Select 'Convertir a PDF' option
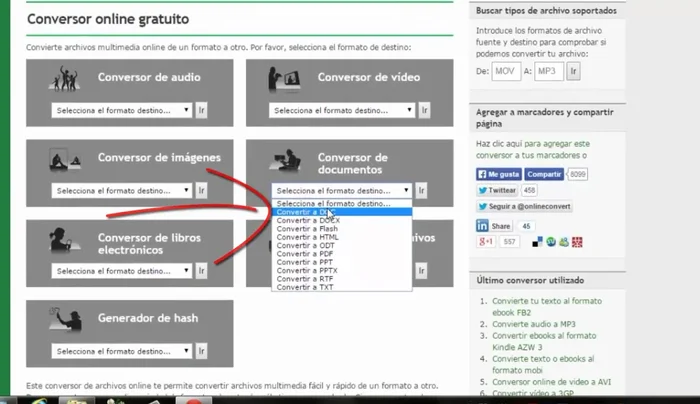 (x=342, y=254)
